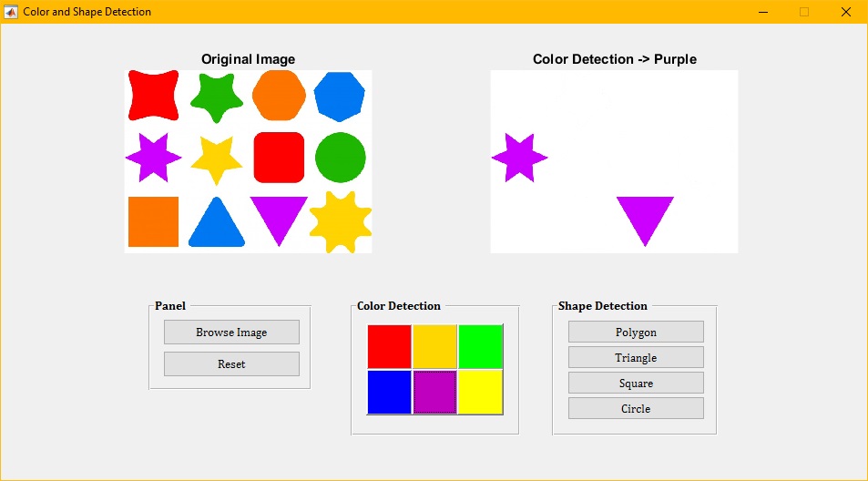Image resolution: width=868 pixels, height=481 pixels.
Task: Click the Browse Image button
Action: pos(231,333)
